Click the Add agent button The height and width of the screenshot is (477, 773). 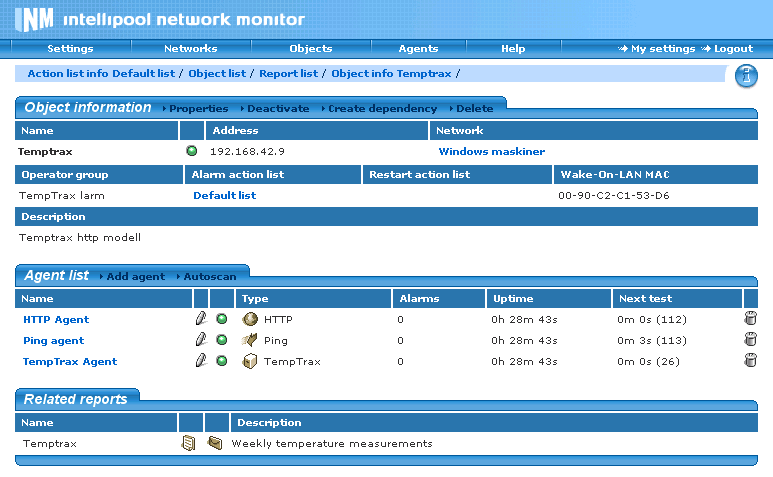point(135,276)
